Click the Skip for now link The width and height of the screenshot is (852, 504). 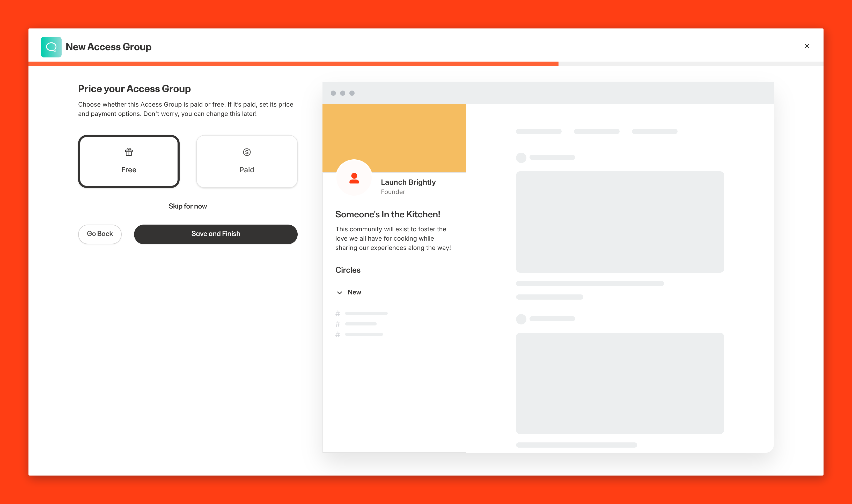(x=188, y=206)
